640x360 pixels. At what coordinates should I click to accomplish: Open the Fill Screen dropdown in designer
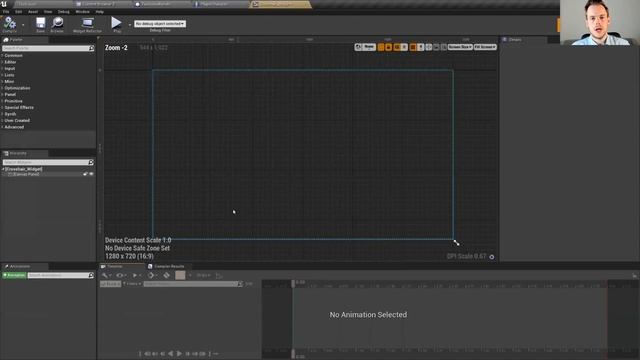[x=485, y=47]
